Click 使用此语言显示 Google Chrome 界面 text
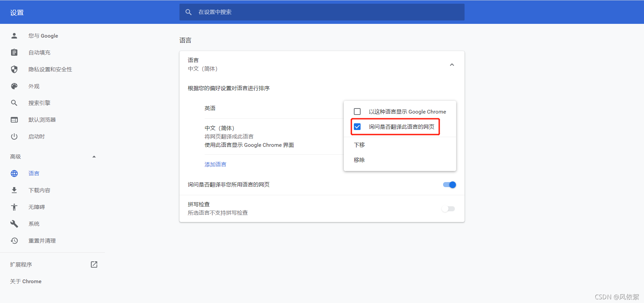644x303 pixels. pyautogui.click(x=249, y=145)
